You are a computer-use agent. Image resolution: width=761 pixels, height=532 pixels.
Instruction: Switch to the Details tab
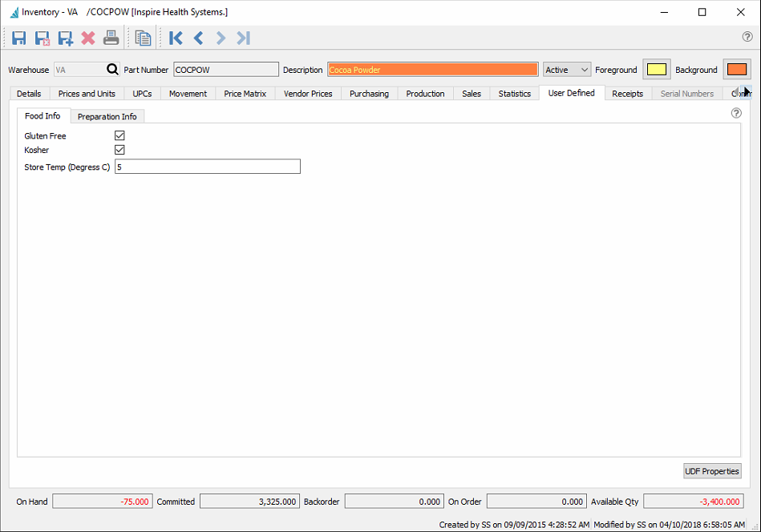click(x=29, y=94)
